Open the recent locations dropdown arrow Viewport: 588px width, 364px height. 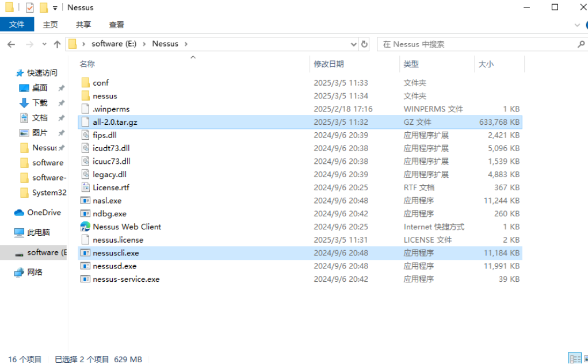point(44,44)
